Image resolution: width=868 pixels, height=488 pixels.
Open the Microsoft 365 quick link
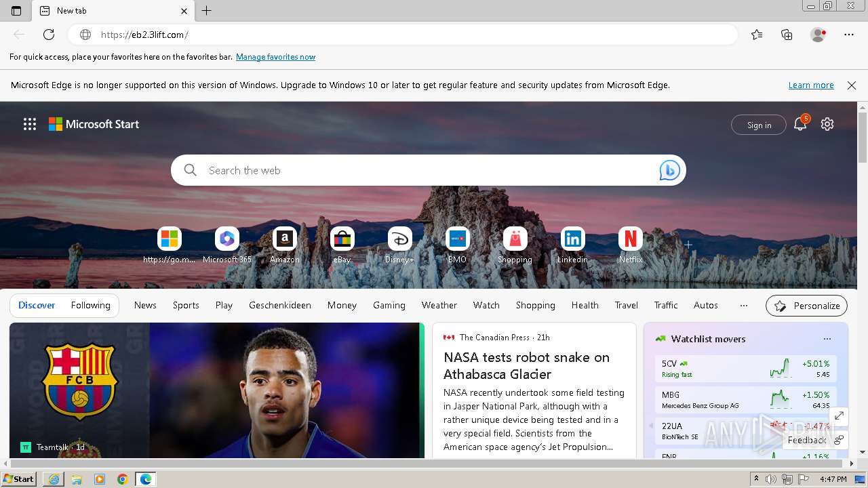click(227, 245)
